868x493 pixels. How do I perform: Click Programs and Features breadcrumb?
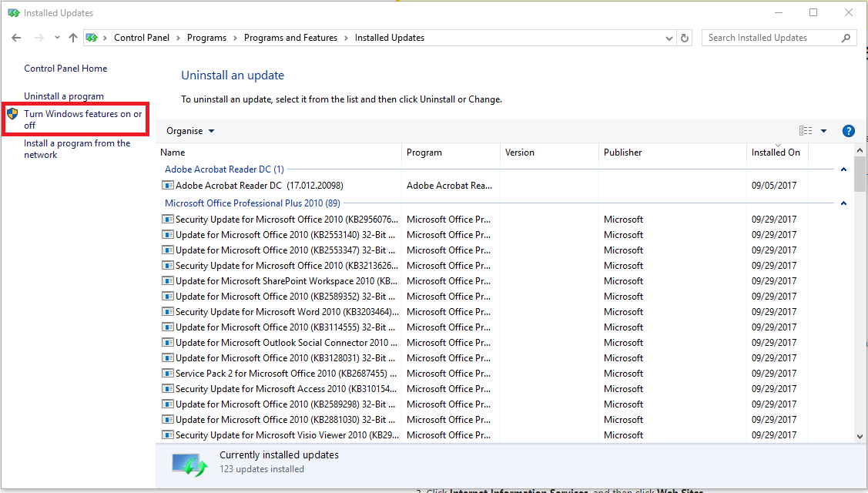pos(290,38)
